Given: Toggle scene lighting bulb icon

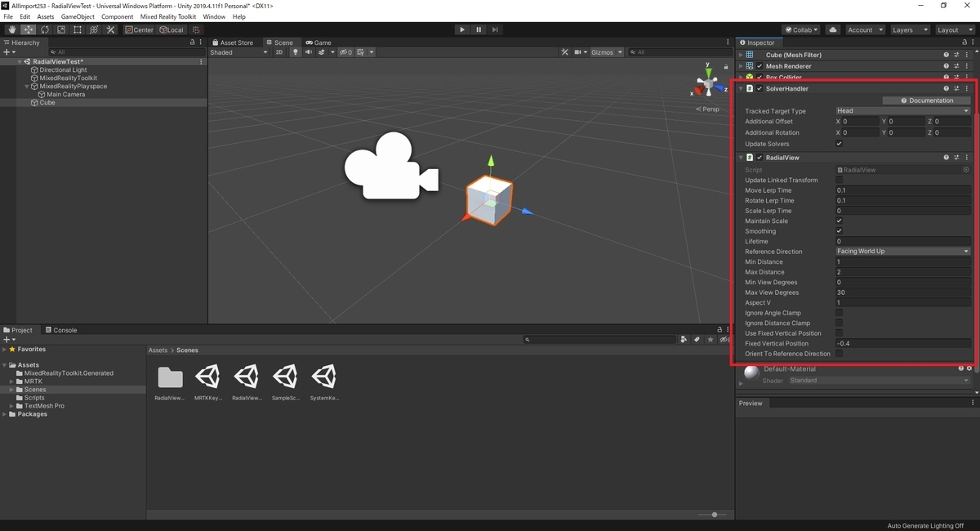Looking at the screenshot, I should 296,52.
